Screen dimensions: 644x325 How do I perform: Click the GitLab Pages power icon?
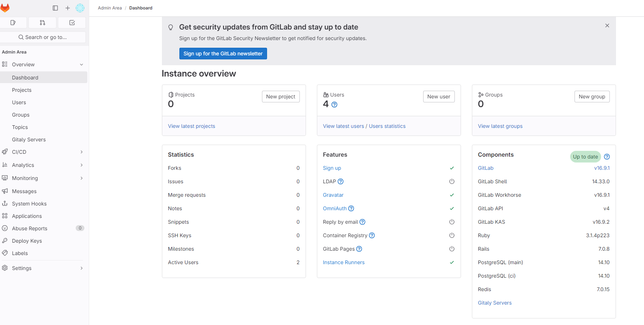coord(452,249)
